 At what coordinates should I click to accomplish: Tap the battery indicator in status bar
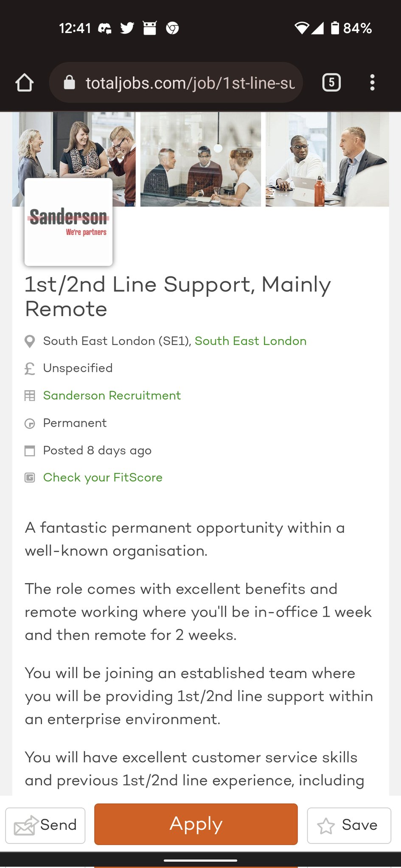pos(335,28)
